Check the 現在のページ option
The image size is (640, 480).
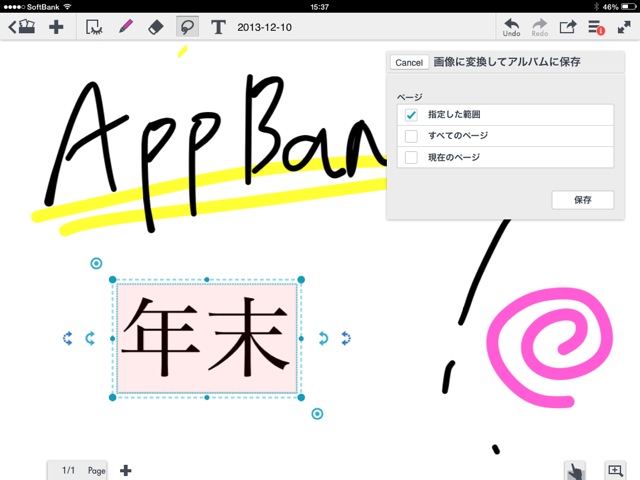tap(505, 157)
